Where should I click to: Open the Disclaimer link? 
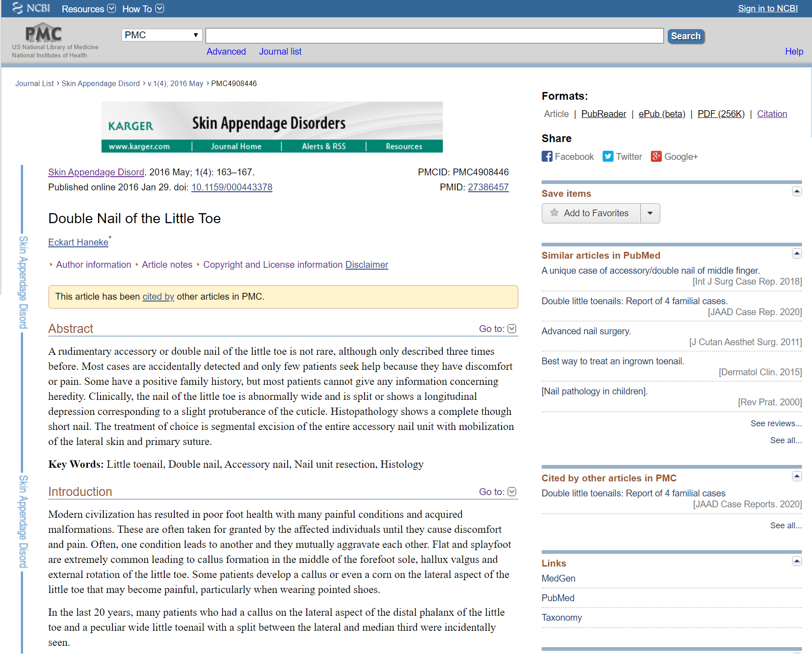pyautogui.click(x=367, y=265)
